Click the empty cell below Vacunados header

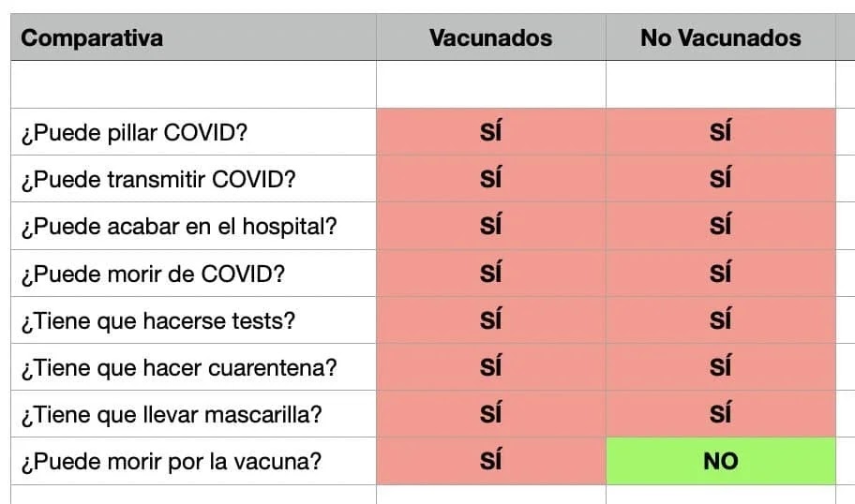(490, 84)
